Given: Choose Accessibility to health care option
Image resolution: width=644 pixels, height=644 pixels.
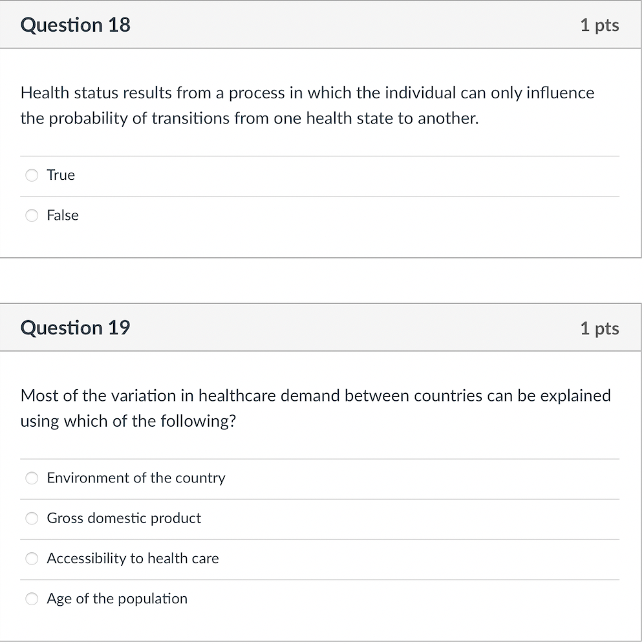Looking at the screenshot, I should coord(32,559).
